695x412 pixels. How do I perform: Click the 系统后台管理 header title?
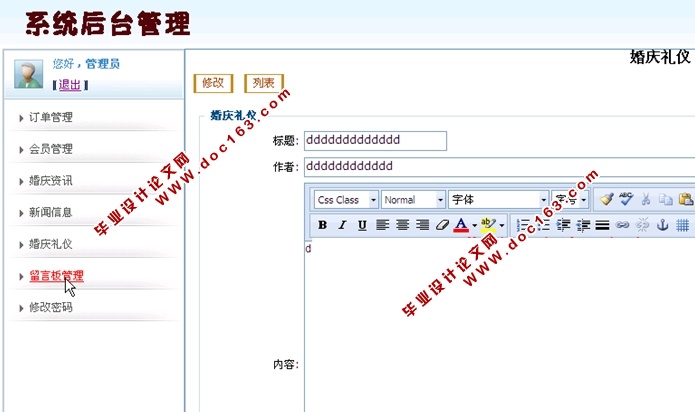pyautogui.click(x=108, y=23)
